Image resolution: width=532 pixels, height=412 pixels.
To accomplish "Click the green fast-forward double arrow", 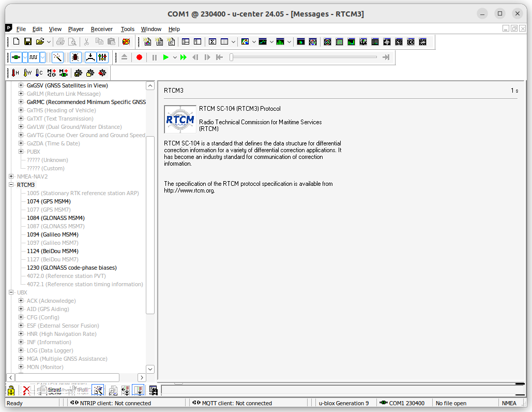I will (184, 57).
